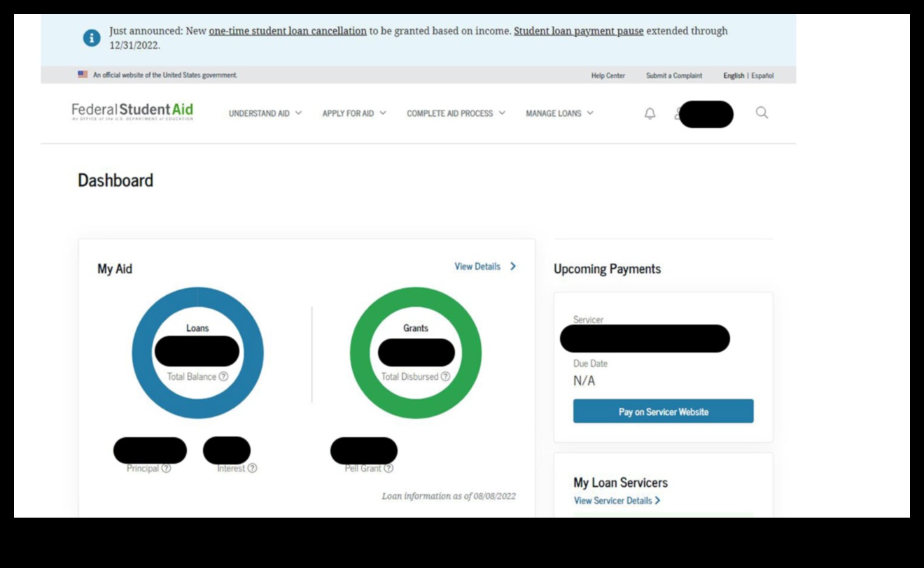The image size is (924, 568).
Task: Expand the APPLY FOR AID menu
Action: (353, 113)
